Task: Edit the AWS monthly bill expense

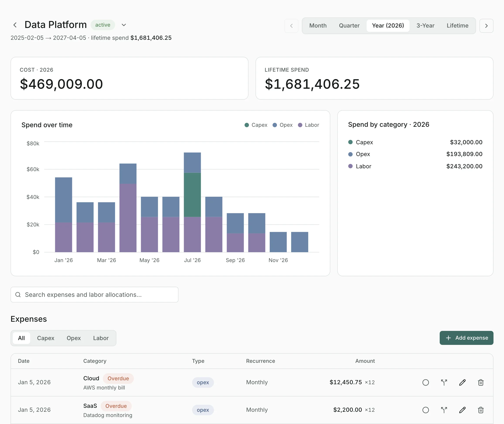Action: (x=462, y=382)
